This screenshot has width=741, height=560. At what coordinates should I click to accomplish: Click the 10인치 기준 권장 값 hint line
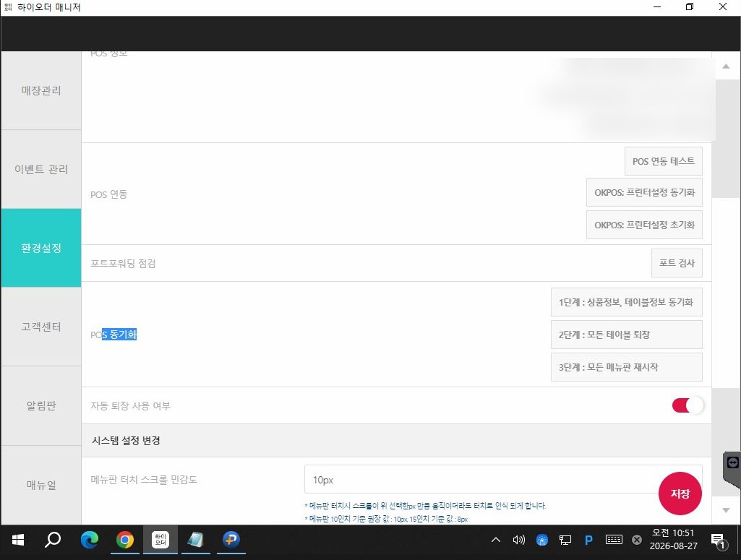click(386, 519)
